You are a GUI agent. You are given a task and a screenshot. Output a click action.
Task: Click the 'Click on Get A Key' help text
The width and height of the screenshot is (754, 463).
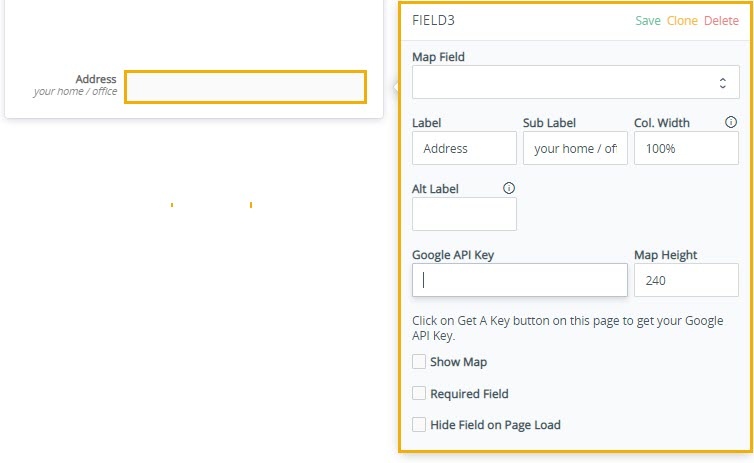[x=567, y=328]
